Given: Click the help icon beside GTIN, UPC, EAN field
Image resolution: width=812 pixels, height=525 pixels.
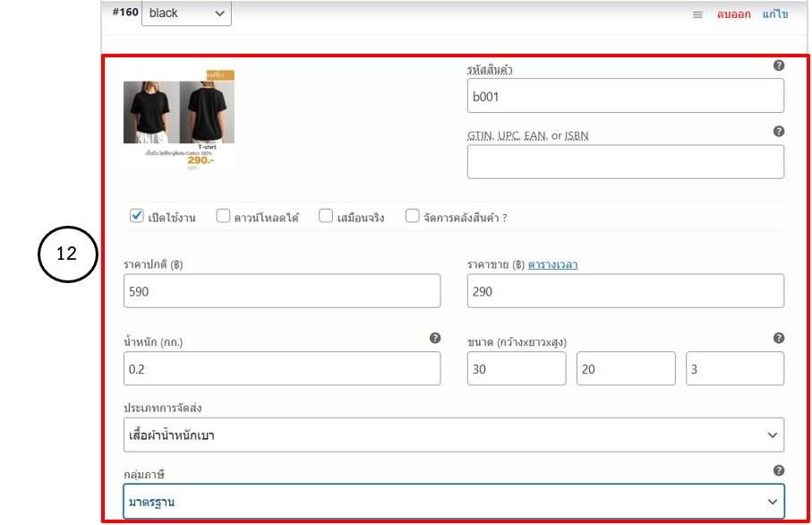Looking at the screenshot, I should click(x=778, y=131).
